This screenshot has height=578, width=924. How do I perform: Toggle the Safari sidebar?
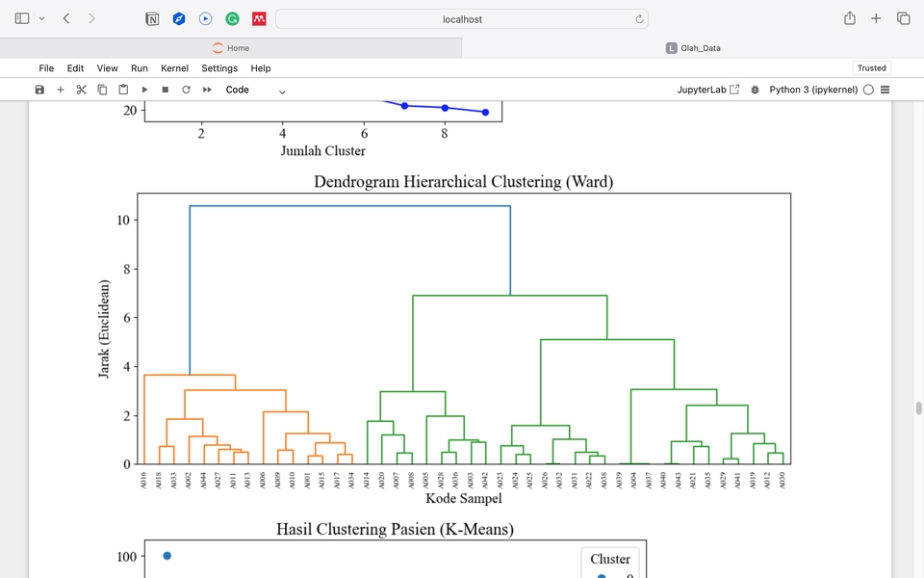coord(22,19)
